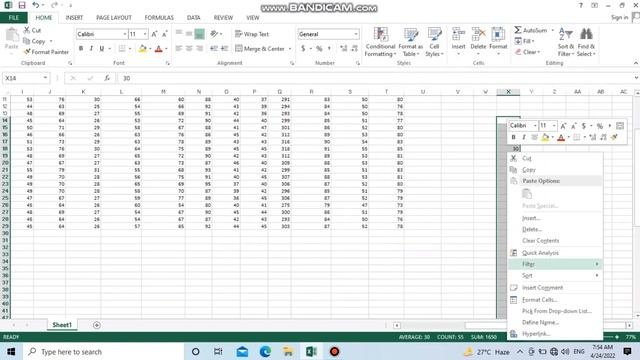Viewport: 640px width, 360px height.
Task: Switch to the REVIEW tab
Action: click(223, 18)
